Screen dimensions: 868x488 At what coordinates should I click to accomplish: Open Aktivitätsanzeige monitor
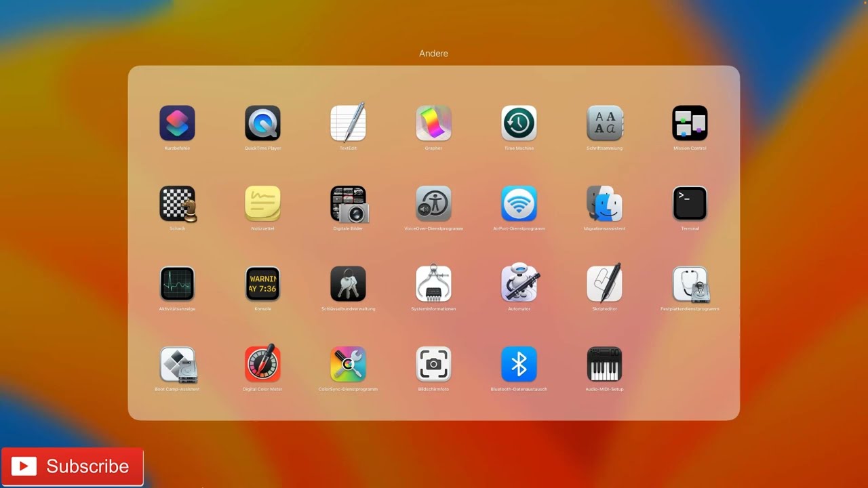pyautogui.click(x=177, y=284)
